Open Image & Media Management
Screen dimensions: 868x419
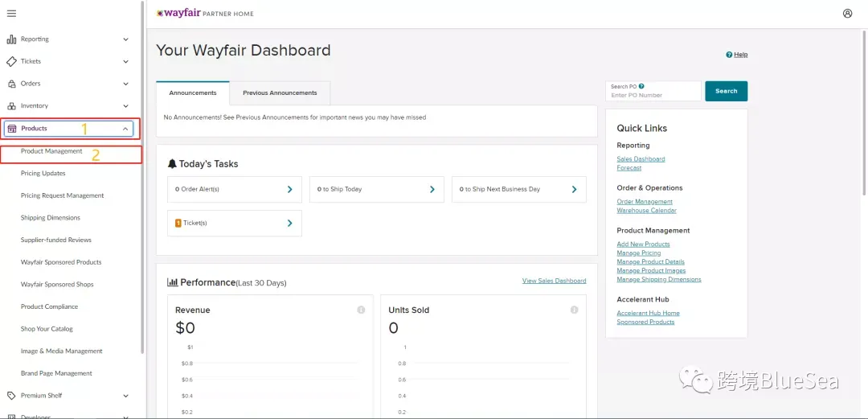click(x=61, y=351)
